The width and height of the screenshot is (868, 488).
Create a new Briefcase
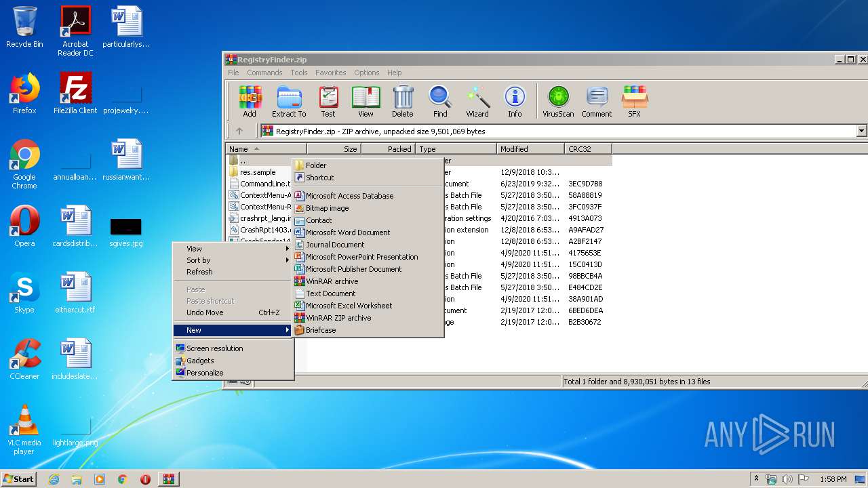click(x=368, y=330)
